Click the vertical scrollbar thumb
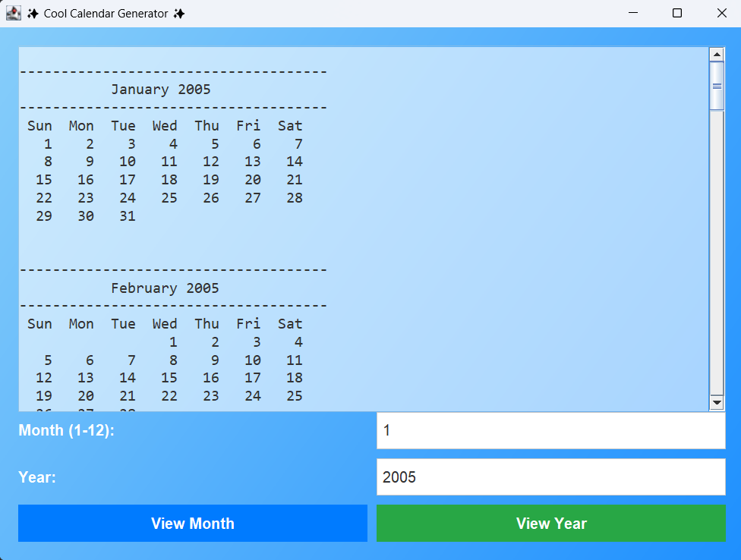The height and width of the screenshot is (560, 741). [717, 86]
